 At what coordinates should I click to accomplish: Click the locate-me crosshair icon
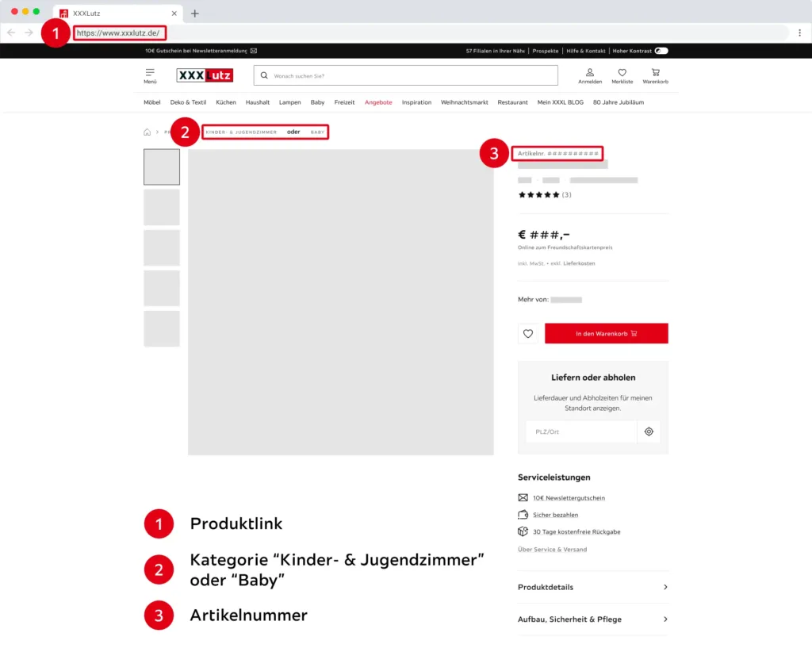(x=649, y=431)
